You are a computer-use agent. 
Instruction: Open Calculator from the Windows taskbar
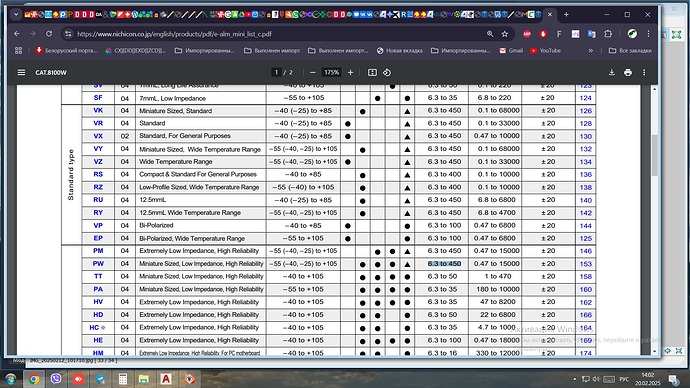pyautogui.click(x=123, y=379)
